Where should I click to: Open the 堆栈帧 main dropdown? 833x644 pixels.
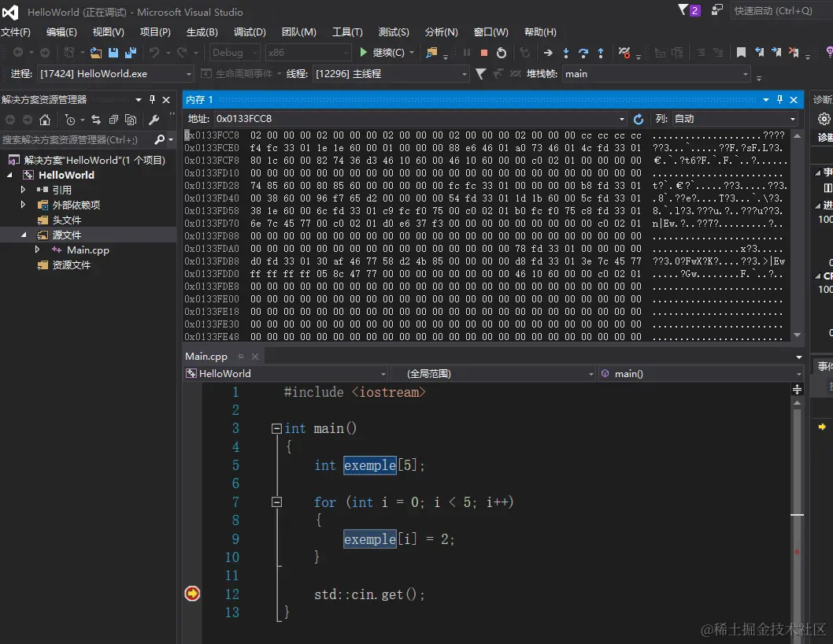pyautogui.click(x=745, y=74)
